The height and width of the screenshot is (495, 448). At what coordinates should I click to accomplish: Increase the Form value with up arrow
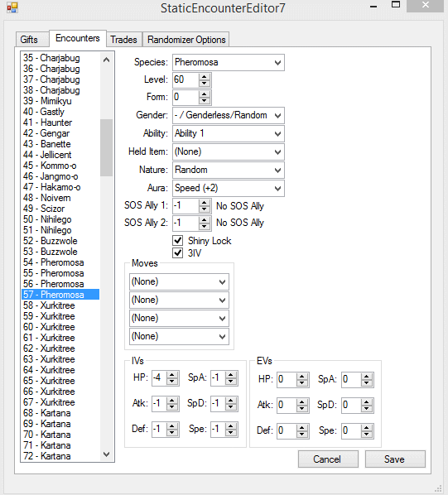coord(205,94)
